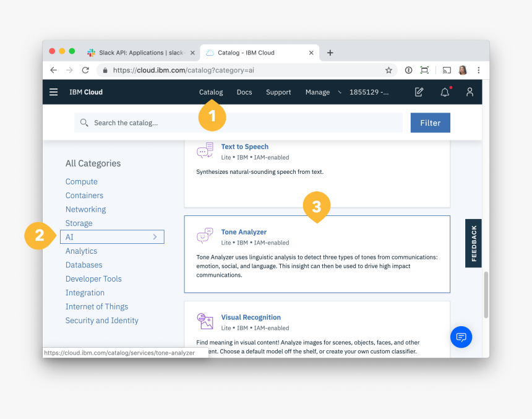
Task: Select the Analytics category
Action: pos(81,251)
